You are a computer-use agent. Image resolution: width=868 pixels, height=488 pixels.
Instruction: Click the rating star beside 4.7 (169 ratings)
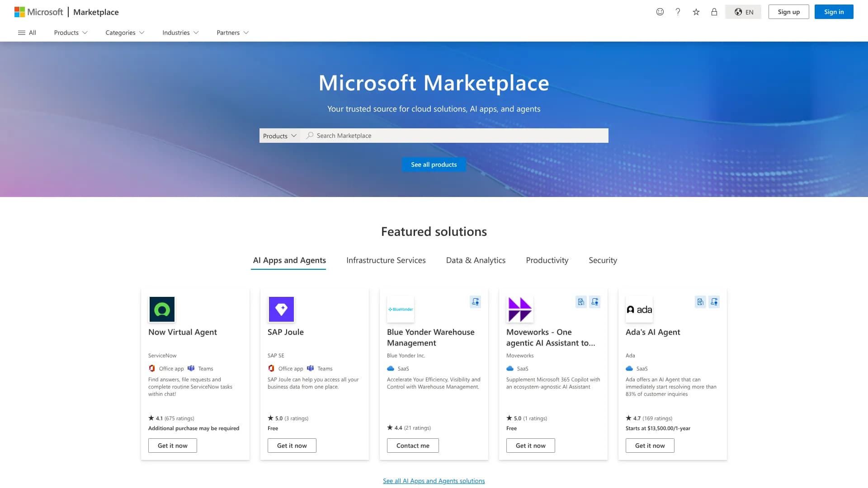click(628, 418)
